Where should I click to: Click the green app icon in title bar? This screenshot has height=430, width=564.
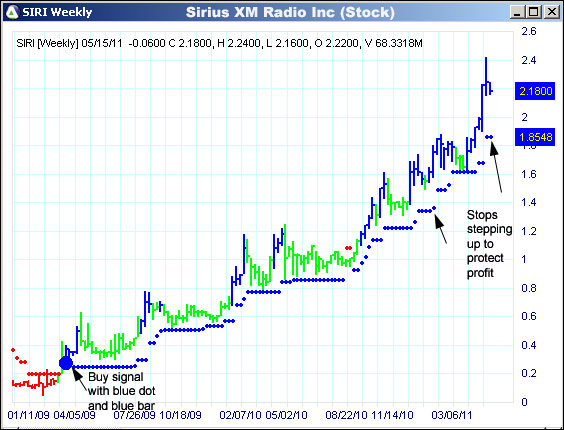(13, 12)
